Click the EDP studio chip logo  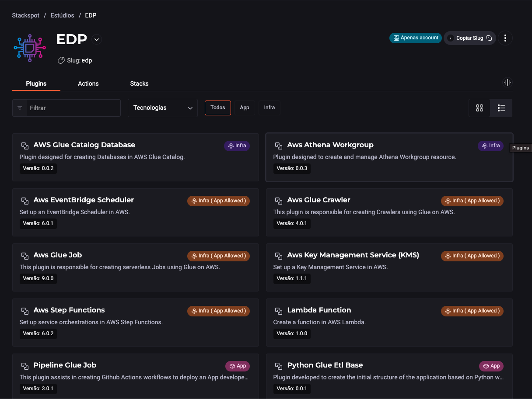click(30, 48)
